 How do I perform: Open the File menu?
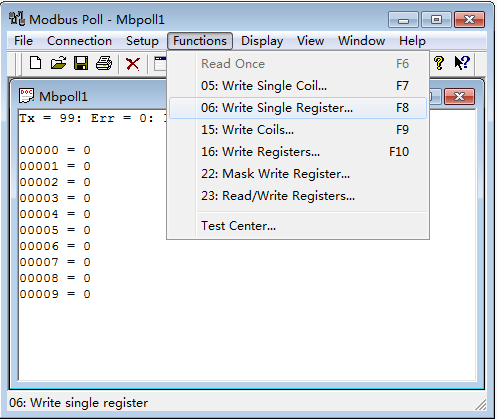point(23,41)
